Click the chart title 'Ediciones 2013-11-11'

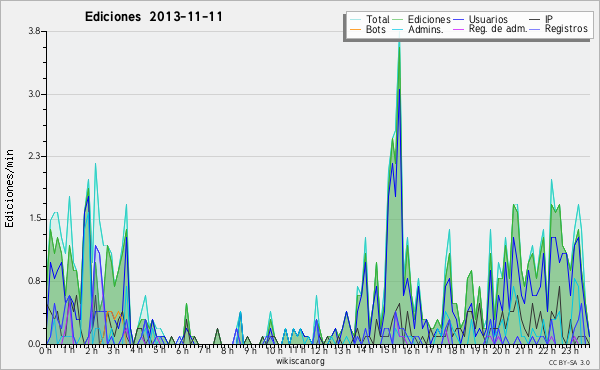coord(153,17)
